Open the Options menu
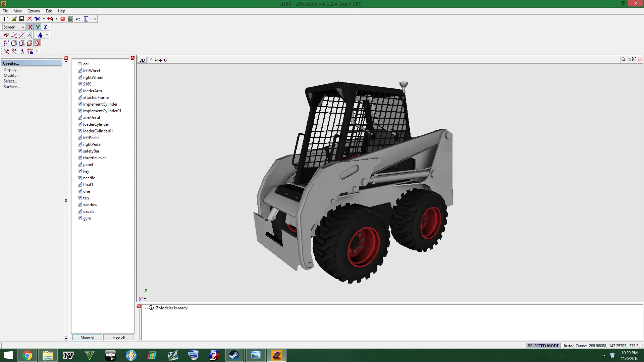 [x=34, y=11]
